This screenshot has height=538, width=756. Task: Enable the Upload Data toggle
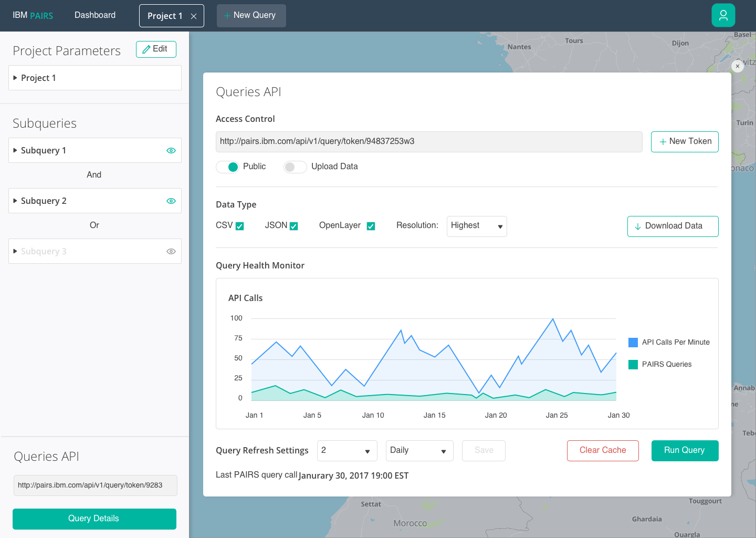pos(295,167)
